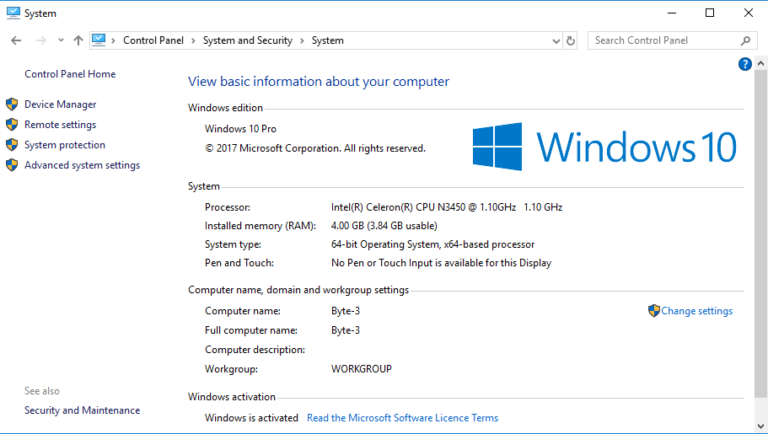The height and width of the screenshot is (434, 768).
Task: Click the shield icon beside Remote settings
Action: [12, 125]
